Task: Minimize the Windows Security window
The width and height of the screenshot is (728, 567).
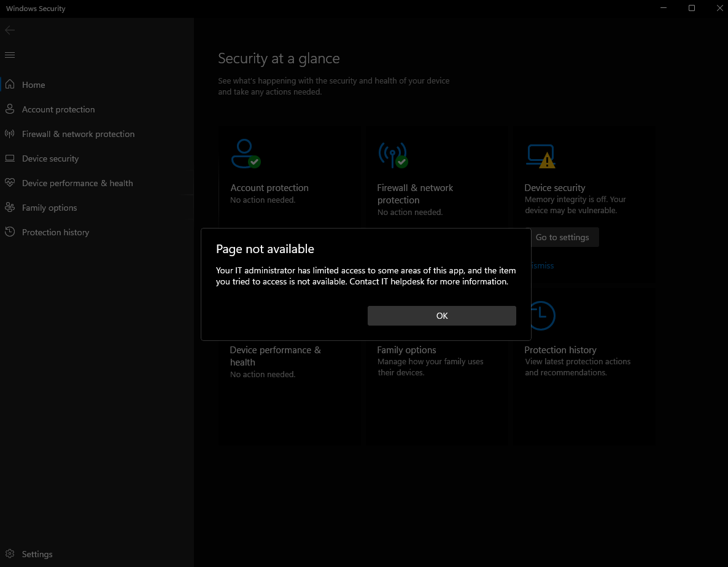Action: tap(664, 8)
